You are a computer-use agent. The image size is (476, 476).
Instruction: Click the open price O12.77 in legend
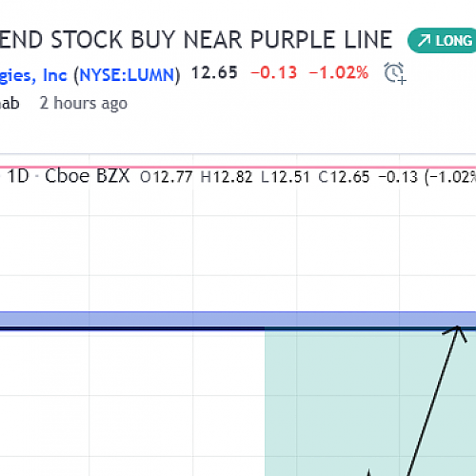[x=167, y=177]
